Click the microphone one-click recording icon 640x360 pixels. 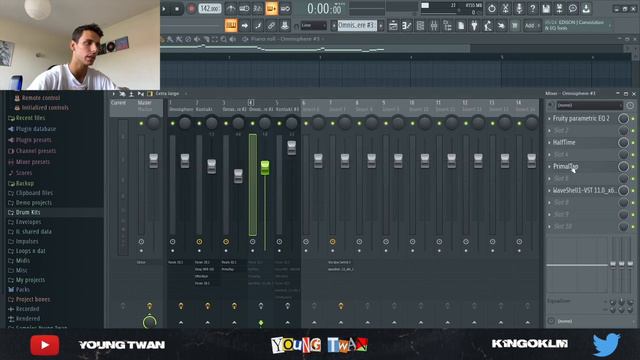pyautogui.click(x=519, y=8)
